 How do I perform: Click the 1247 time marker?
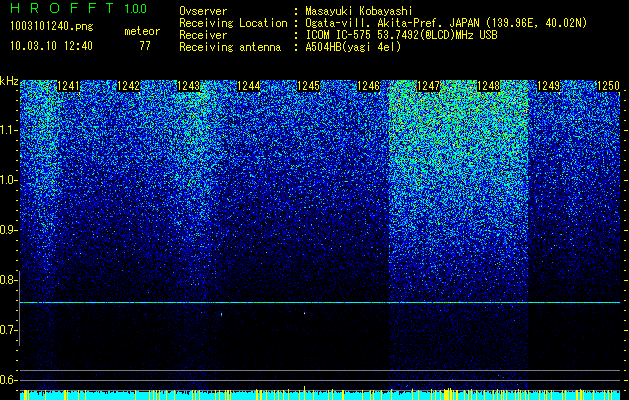428,86
